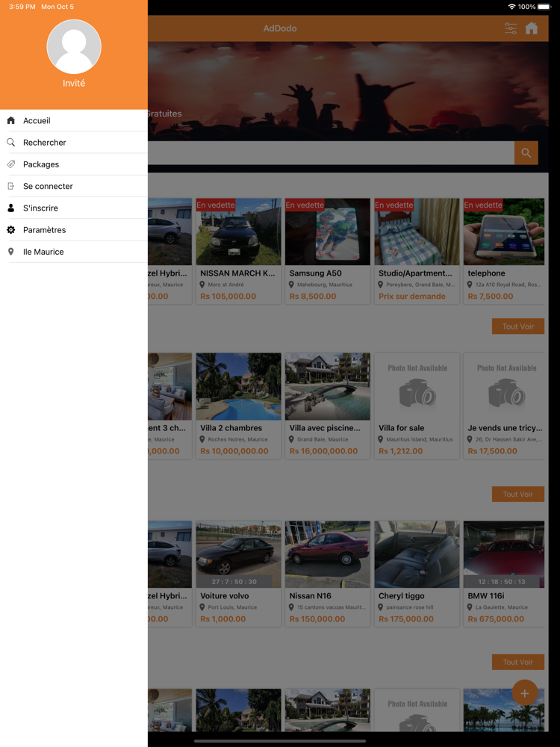
Task: Click price Rs 675,000.00
Action: pyautogui.click(x=496, y=619)
